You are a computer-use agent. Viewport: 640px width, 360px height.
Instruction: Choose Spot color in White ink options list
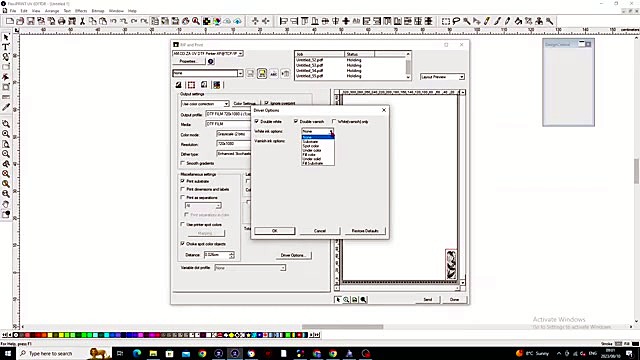tap(318, 146)
